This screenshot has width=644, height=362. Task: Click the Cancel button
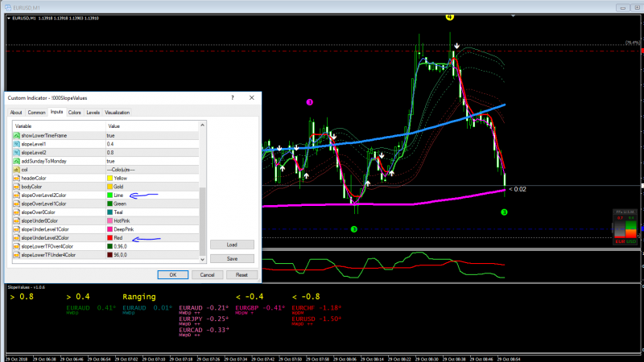208,275
